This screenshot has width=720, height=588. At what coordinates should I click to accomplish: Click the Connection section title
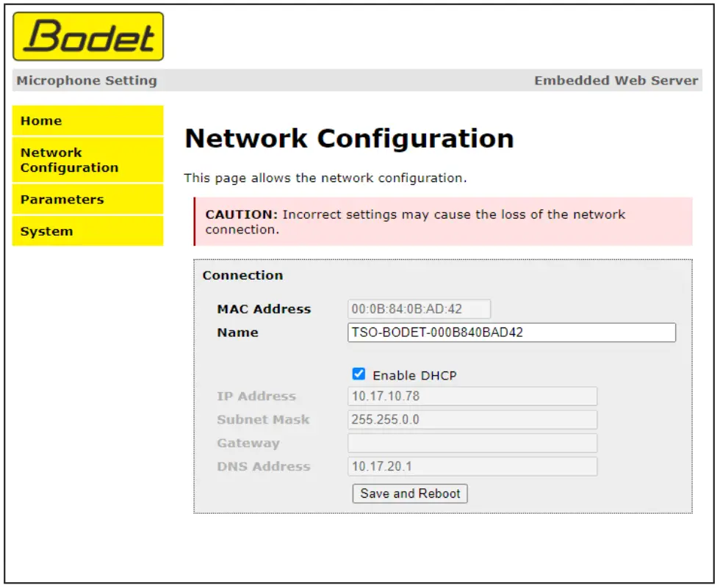pyautogui.click(x=242, y=275)
